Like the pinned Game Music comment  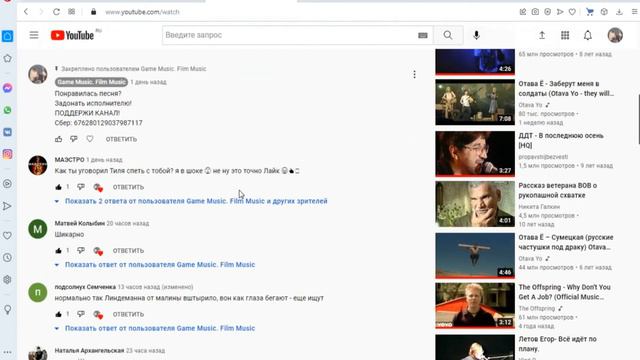pyautogui.click(x=58, y=139)
